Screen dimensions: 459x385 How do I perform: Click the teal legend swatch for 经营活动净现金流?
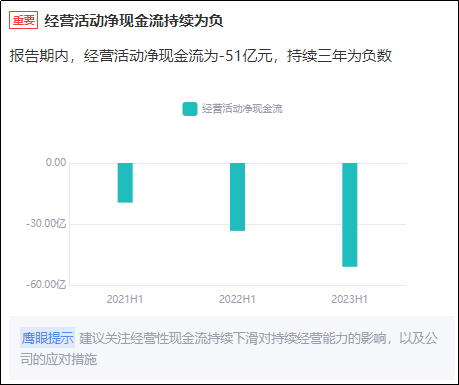(190, 109)
